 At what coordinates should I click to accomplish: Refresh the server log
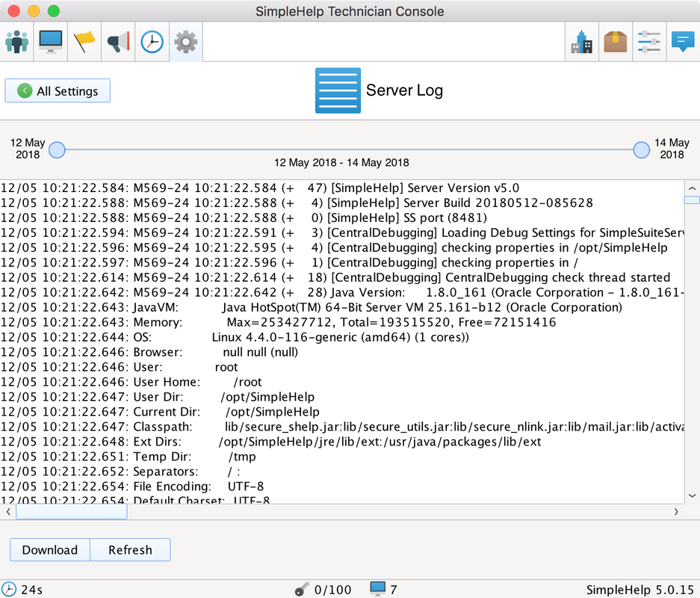click(130, 549)
